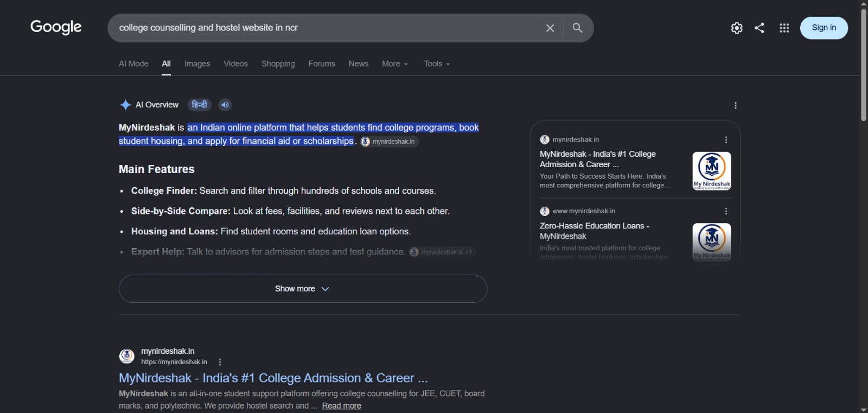868x413 pixels.
Task: Click the Zero-Hassle Education Loans logo thumbnail
Action: 712,242
